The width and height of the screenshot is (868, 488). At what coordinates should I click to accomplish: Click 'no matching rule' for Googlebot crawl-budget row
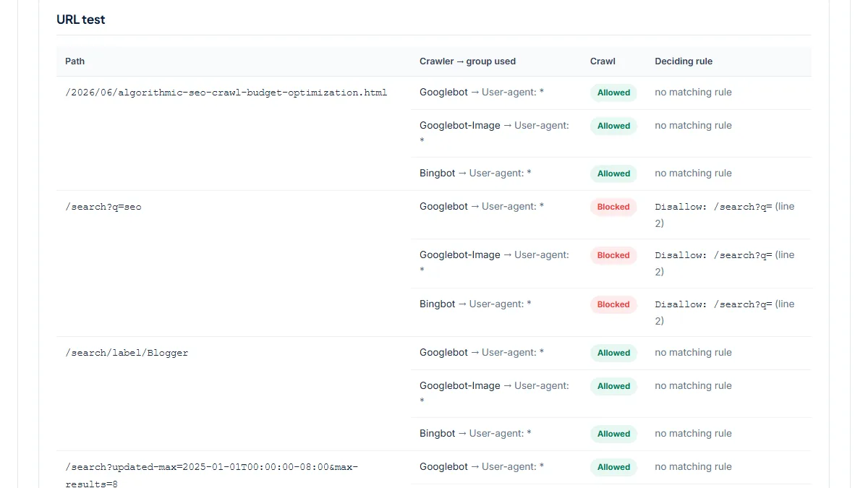click(x=693, y=93)
